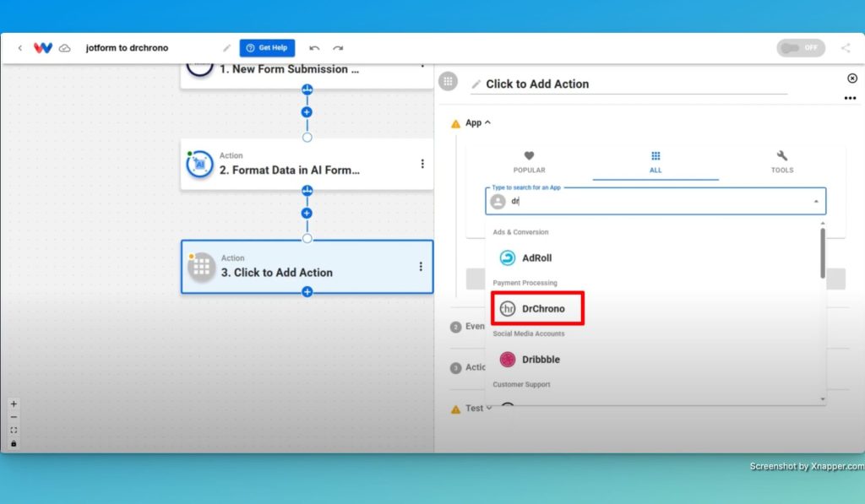The height and width of the screenshot is (504, 865).
Task: Open the panel's three-dot more menu
Action: pos(850,98)
